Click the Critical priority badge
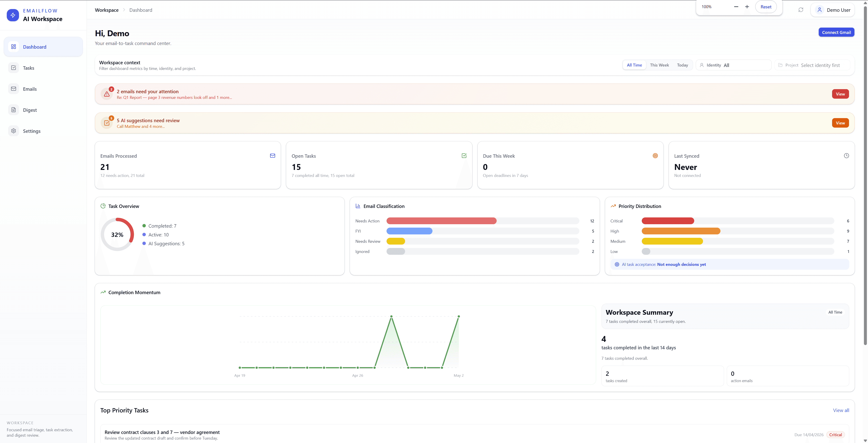Screen dimensions: 868x443 835,435
